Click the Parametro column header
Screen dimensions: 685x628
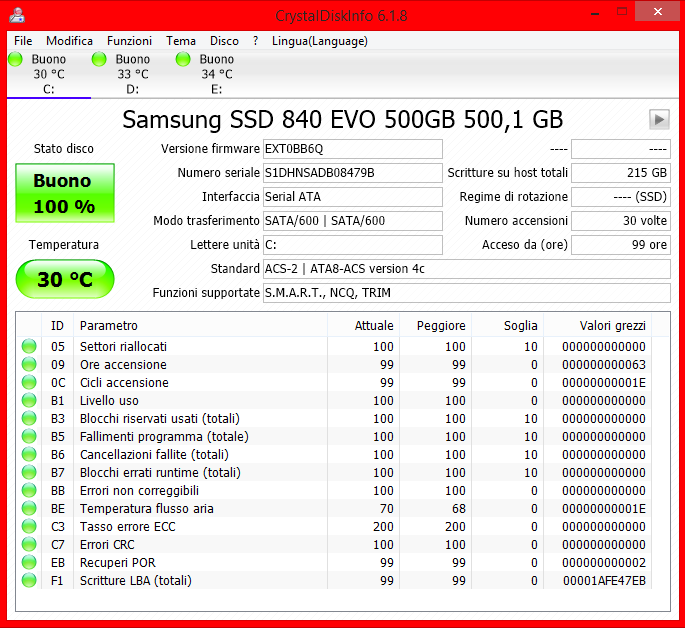pos(201,326)
